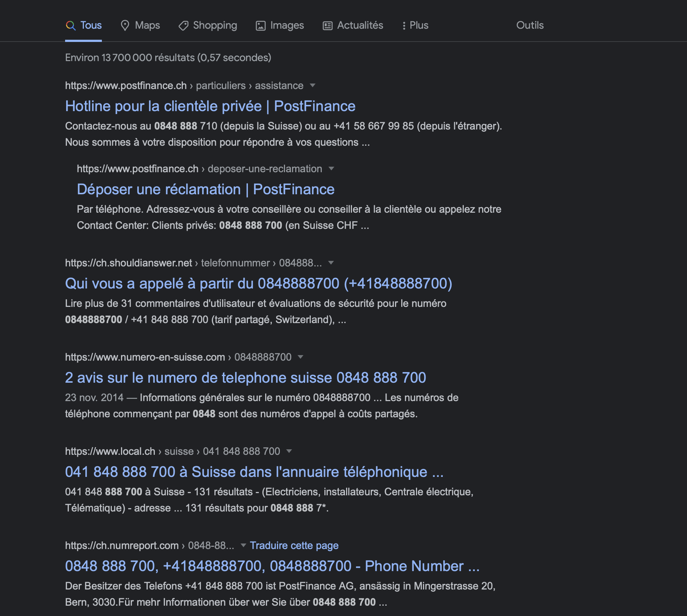Image resolution: width=687 pixels, height=616 pixels.
Task: Click the search magnifier icon beside Tous
Action: [71, 25]
